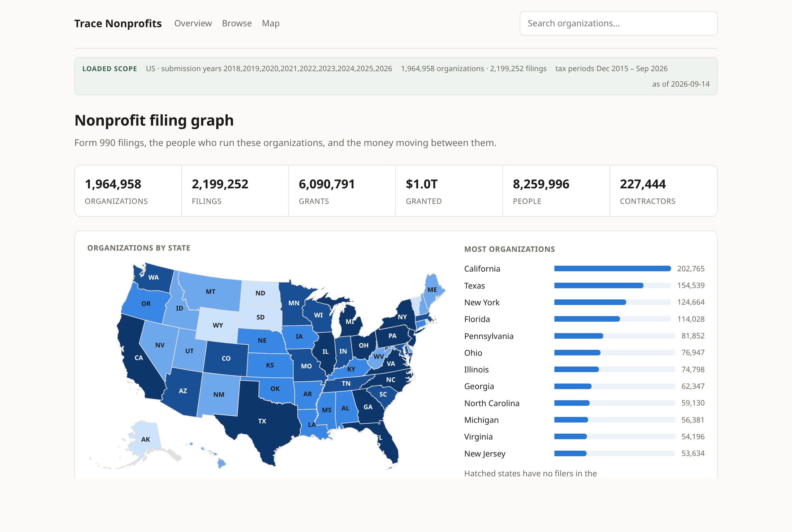The width and height of the screenshot is (792, 532).
Task: Select Maine (ME) on the map
Action: (432, 290)
